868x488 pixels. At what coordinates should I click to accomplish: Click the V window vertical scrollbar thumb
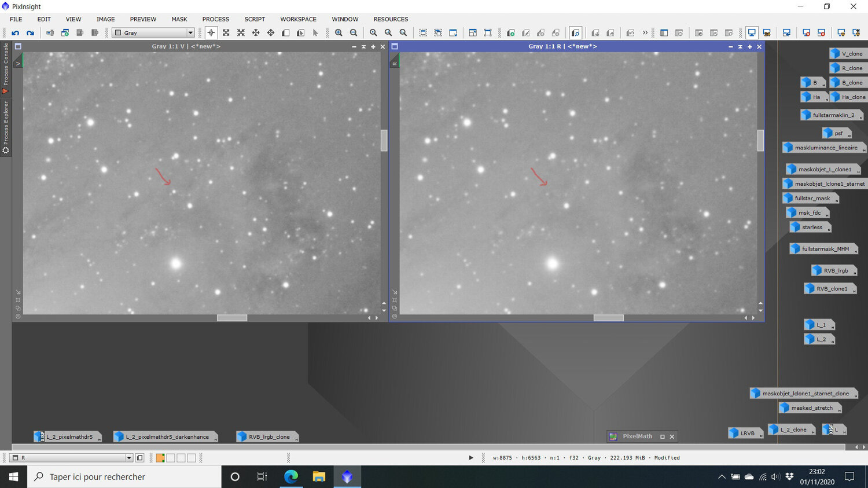(x=384, y=141)
